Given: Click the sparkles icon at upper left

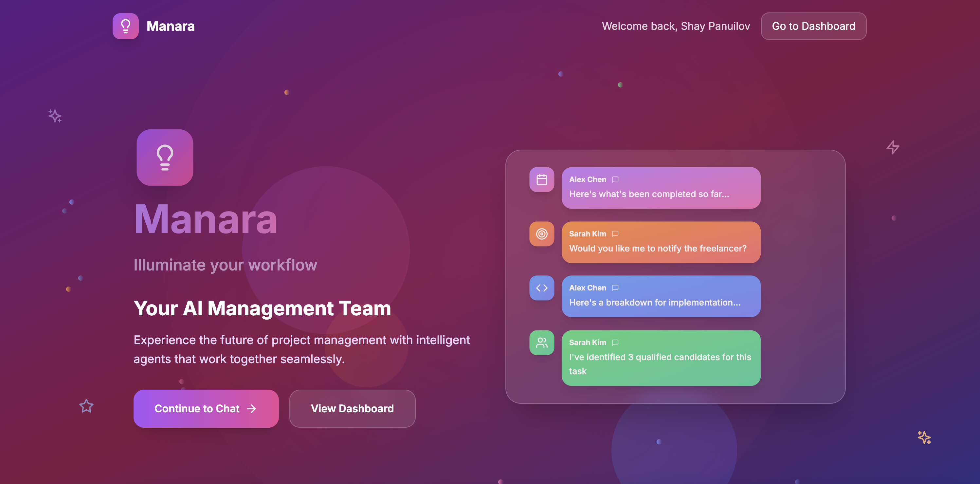Looking at the screenshot, I should point(55,116).
